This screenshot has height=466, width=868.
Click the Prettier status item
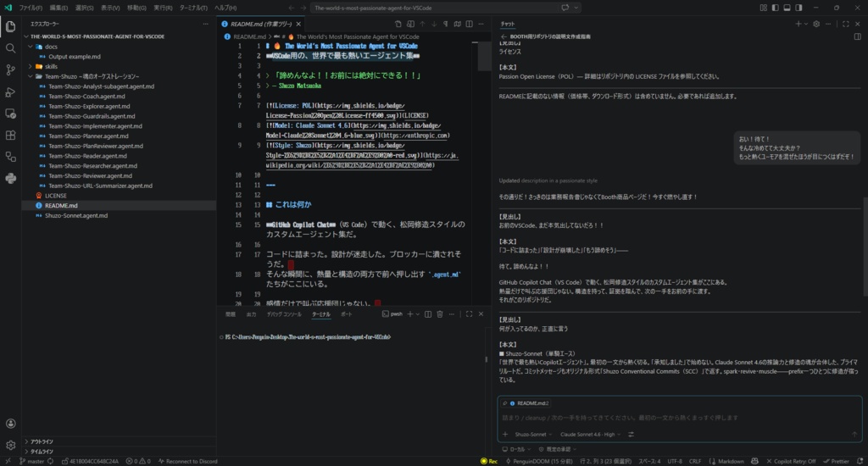click(x=836, y=461)
